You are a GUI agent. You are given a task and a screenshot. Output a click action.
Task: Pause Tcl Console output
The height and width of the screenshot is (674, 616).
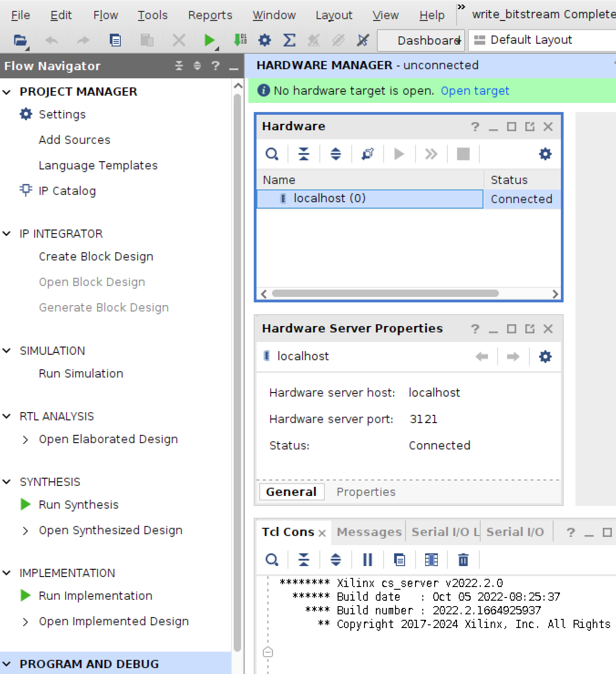(x=368, y=560)
